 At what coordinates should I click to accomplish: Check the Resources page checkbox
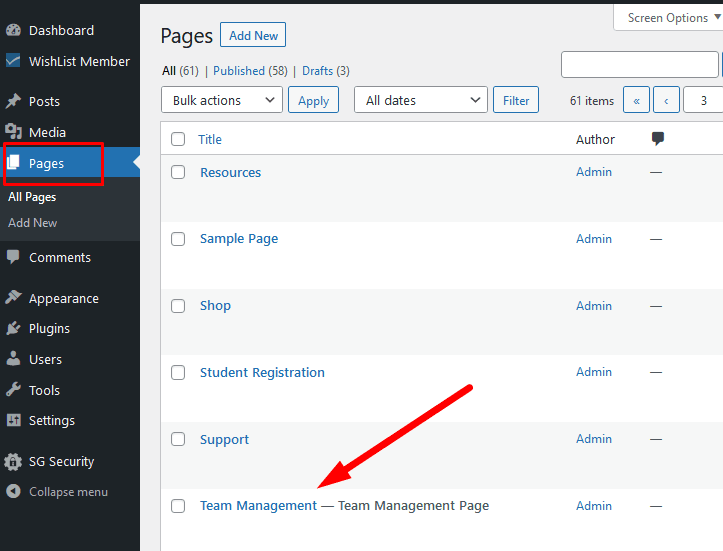point(178,172)
